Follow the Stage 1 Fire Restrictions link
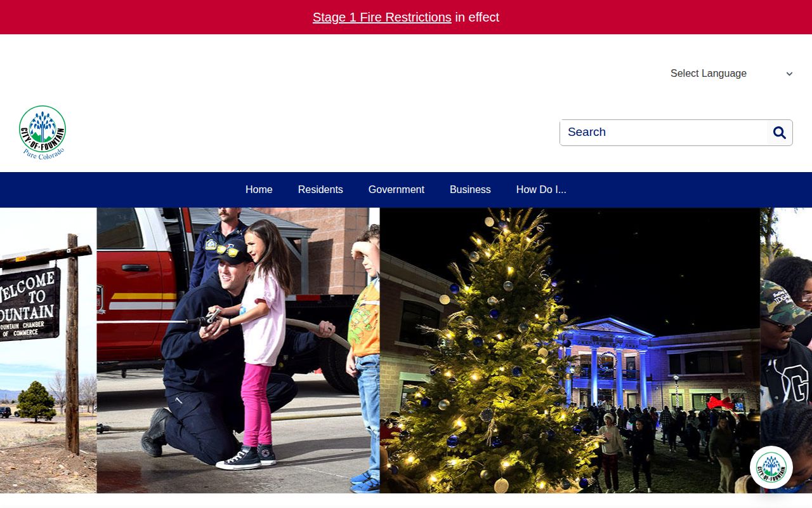Viewport: 812px width, 508px height. click(382, 17)
